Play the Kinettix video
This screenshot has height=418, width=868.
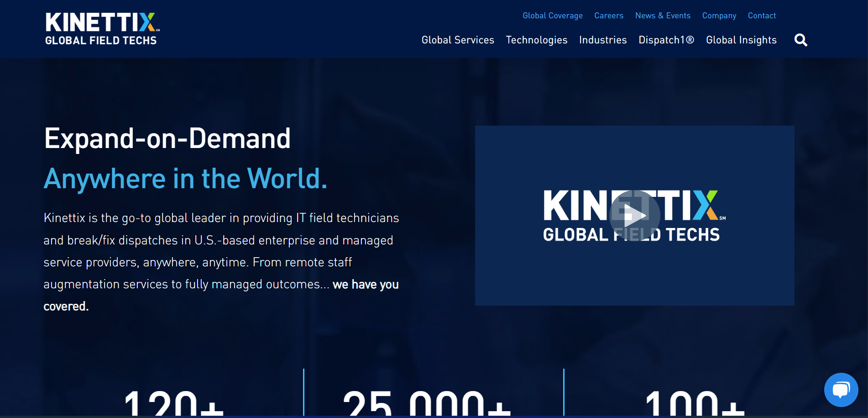tap(634, 215)
